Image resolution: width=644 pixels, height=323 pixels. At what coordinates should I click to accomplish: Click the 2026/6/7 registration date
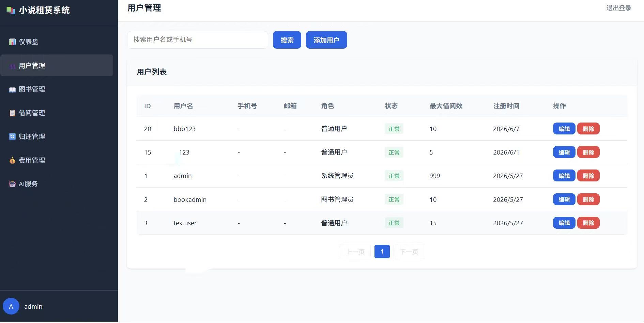point(506,129)
